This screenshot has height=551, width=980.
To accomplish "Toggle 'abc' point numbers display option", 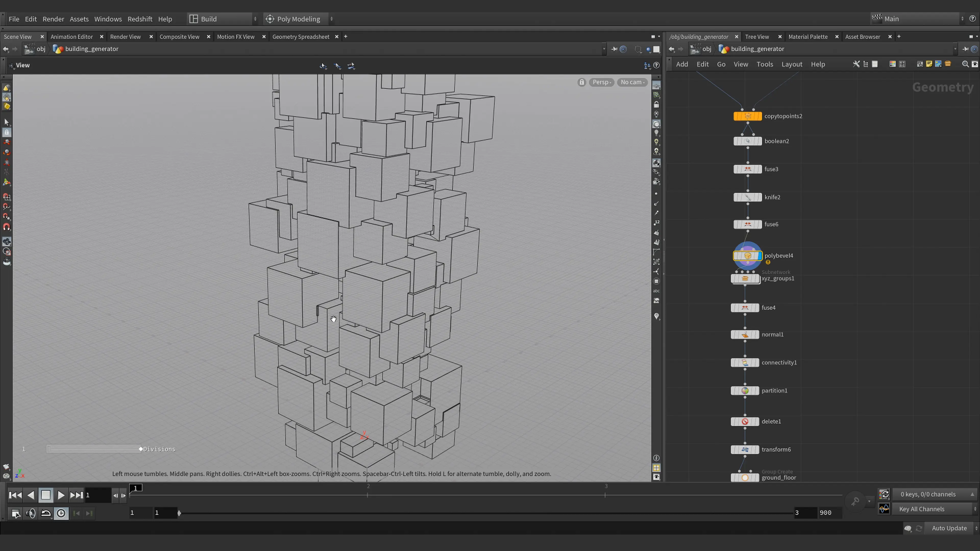I will (x=656, y=291).
